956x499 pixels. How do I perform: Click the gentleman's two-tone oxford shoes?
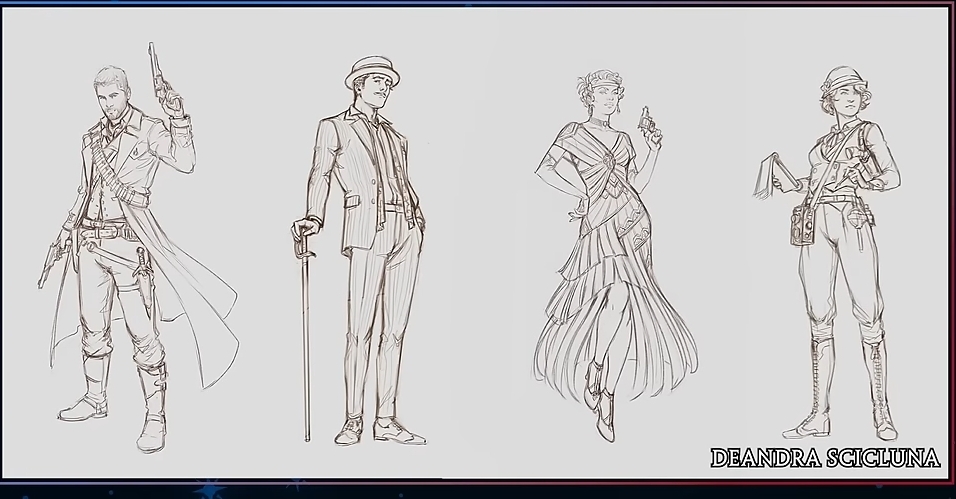pyautogui.click(x=396, y=430)
